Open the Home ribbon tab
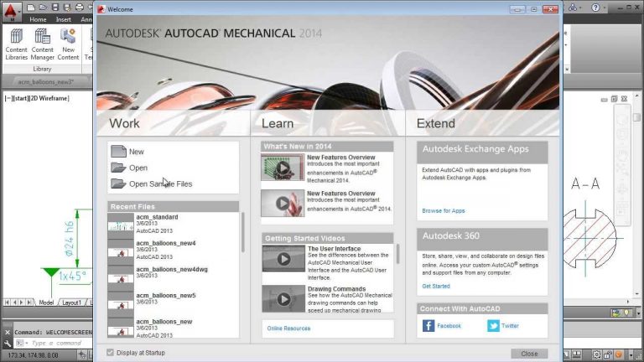 coord(38,19)
